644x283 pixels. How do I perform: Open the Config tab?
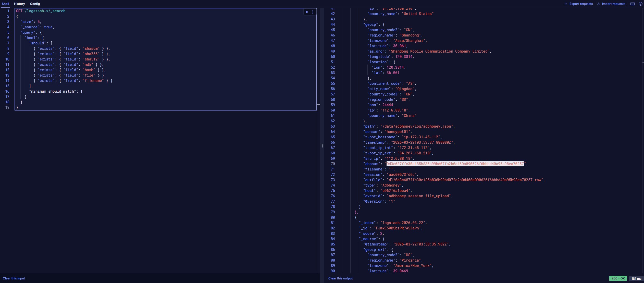coord(35,4)
